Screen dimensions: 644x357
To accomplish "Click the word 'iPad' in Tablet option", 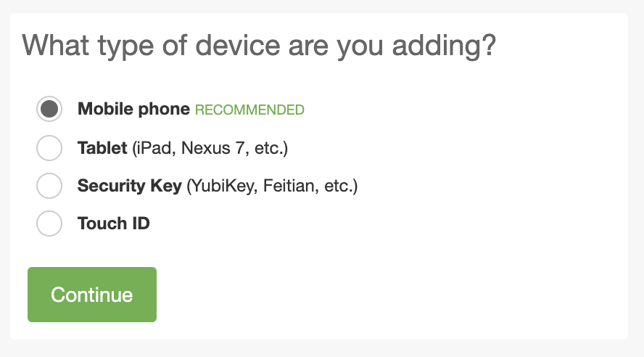I will tap(154, 148).
